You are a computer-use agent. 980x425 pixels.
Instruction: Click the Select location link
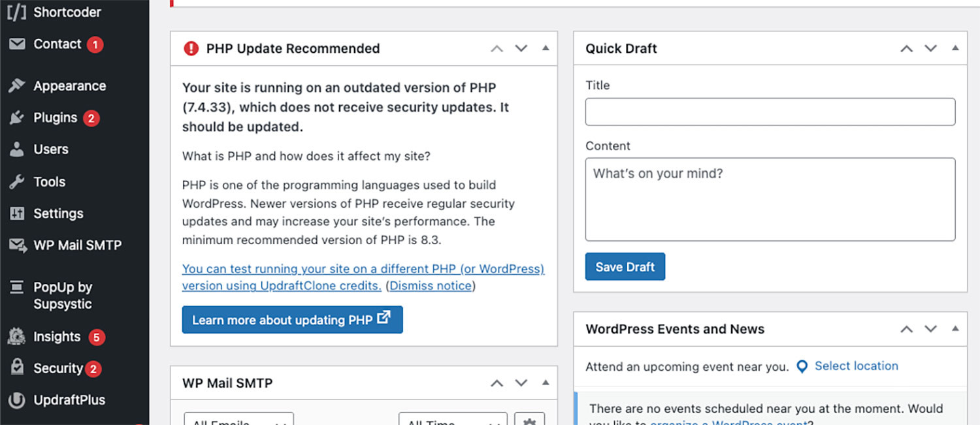856,366
